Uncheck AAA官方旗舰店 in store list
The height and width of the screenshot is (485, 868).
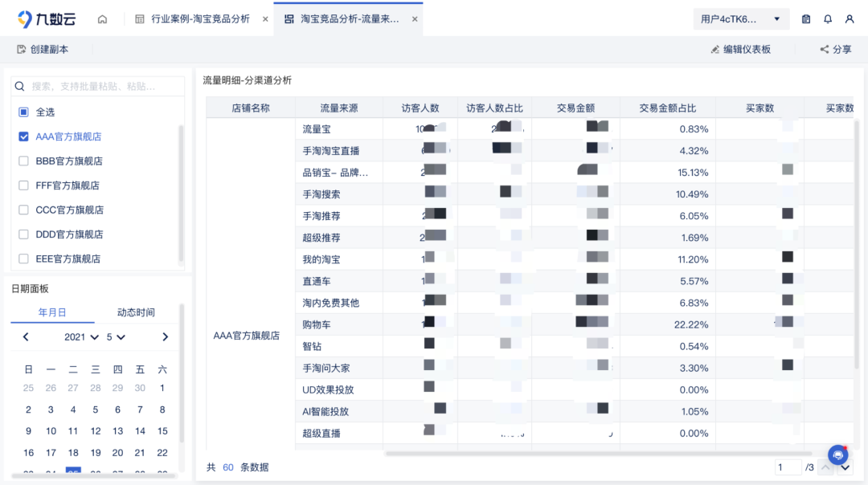pos(23,137)
